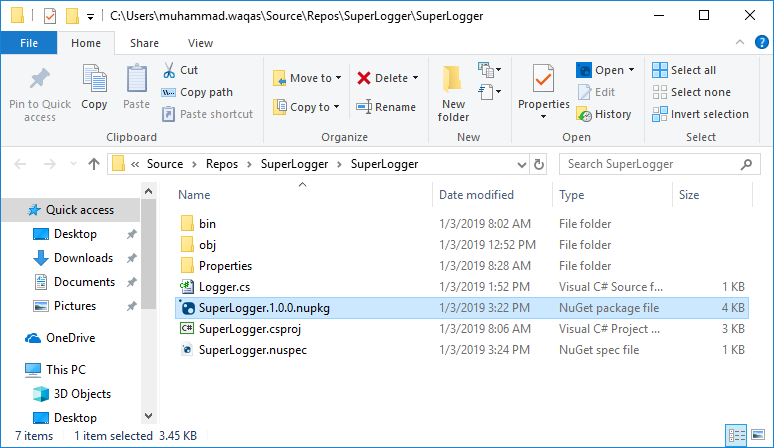This screenshot has height=448, width=774.
Task: Expand the Open button dropdown arrow
Action: click(631, 70)
